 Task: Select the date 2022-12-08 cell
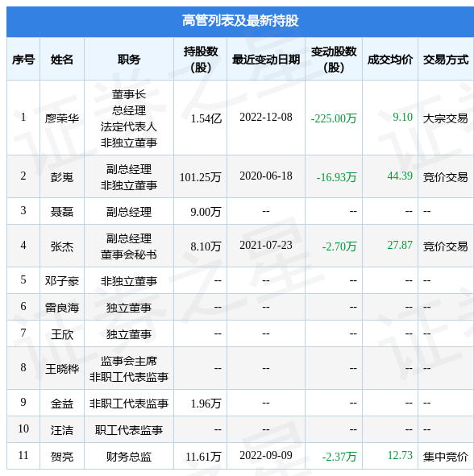266,117
